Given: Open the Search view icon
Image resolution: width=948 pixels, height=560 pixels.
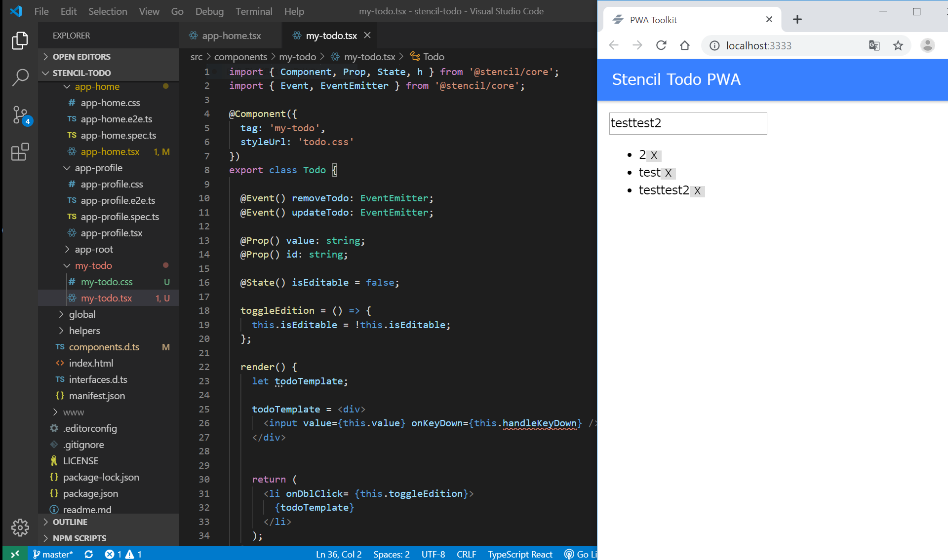Looking at the screenshot, I should (x=20, y=77).
